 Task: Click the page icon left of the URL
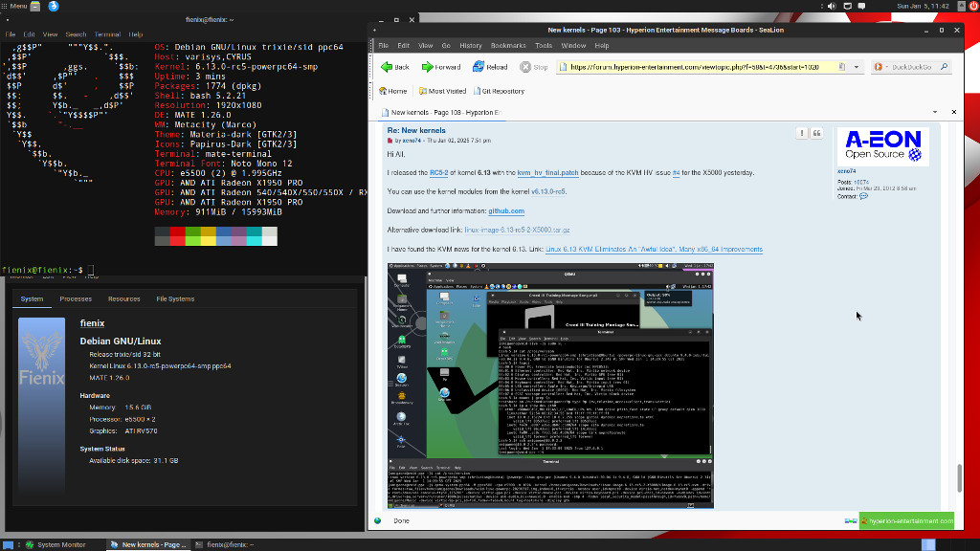(563, 67)
